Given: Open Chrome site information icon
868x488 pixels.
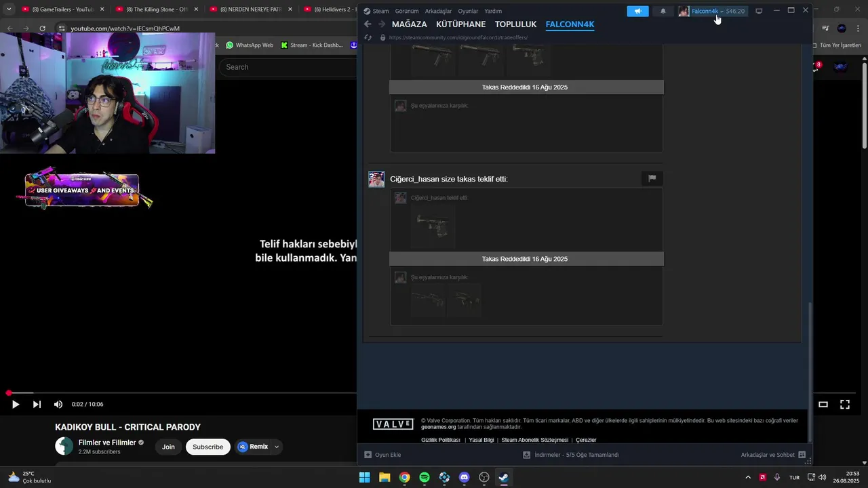Looking at the screenshot, I should coord(62,28).
